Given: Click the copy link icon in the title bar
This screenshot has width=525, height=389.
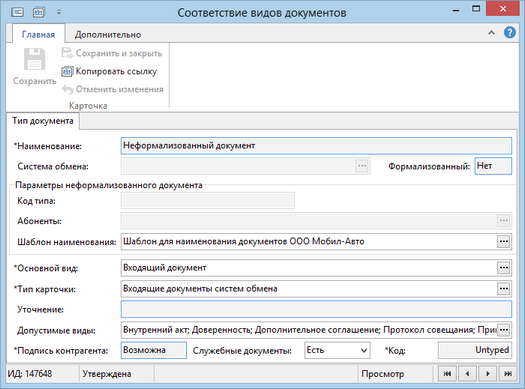Looking at the screenshot, I should click(x=39, y=12).
